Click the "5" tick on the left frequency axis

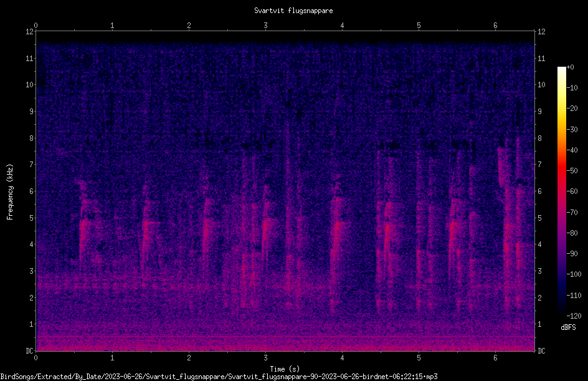(x=31, y=218)
